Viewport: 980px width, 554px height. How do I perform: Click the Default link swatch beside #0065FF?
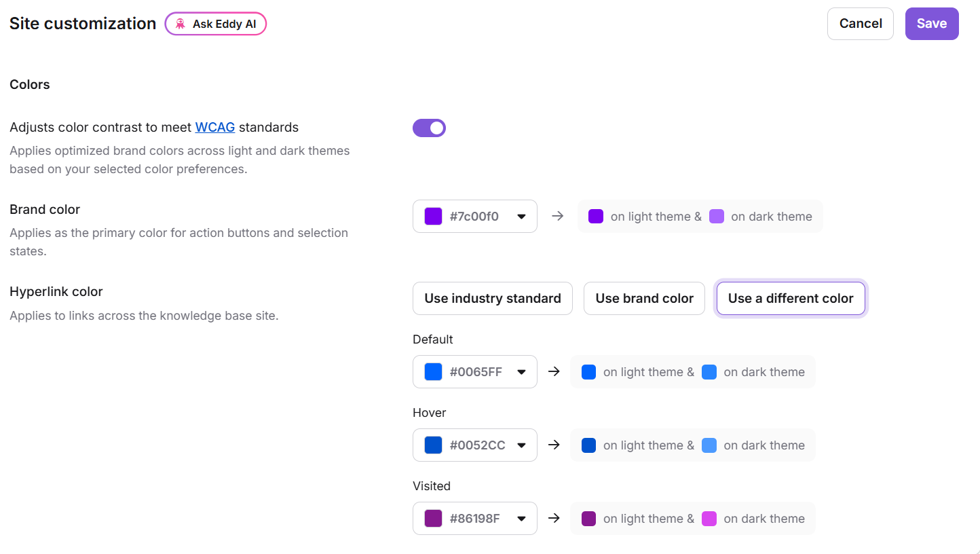click(433, 372)
